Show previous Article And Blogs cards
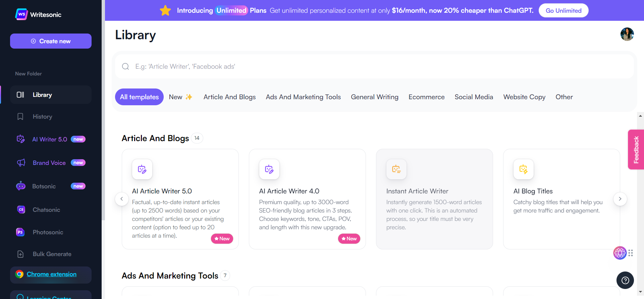 pos(122,199)
